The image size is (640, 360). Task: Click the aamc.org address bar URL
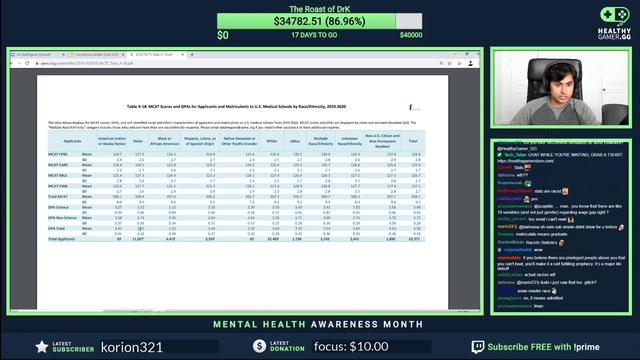87,63
